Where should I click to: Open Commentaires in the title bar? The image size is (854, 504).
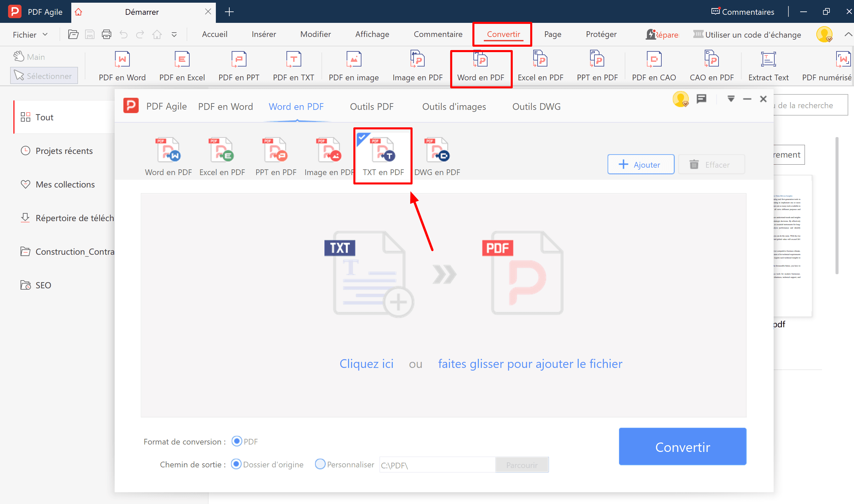click(x=742, y=12)
